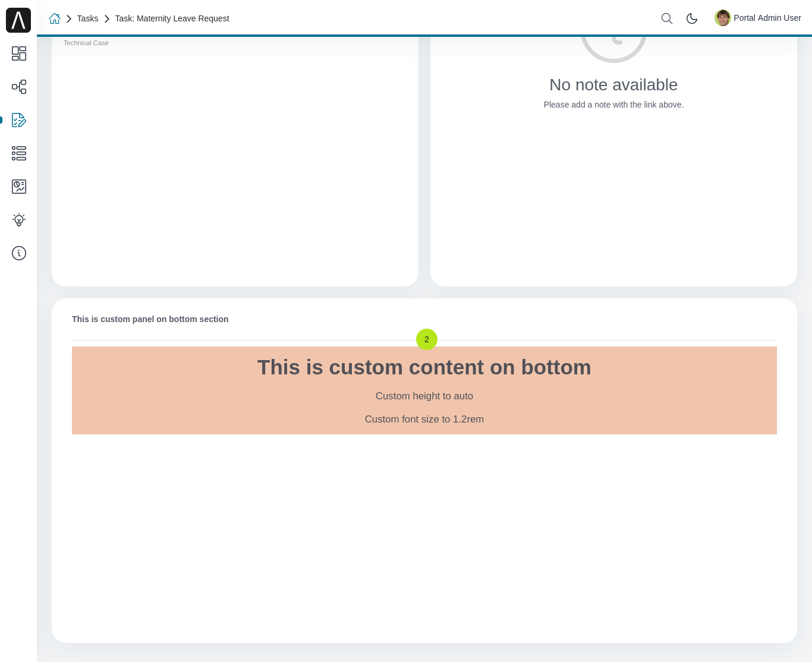Navigate back using the Tasks breadcrumb
The height and width of the screenshot is (662, 812).
pyautogui.click(x=87, y=18)
